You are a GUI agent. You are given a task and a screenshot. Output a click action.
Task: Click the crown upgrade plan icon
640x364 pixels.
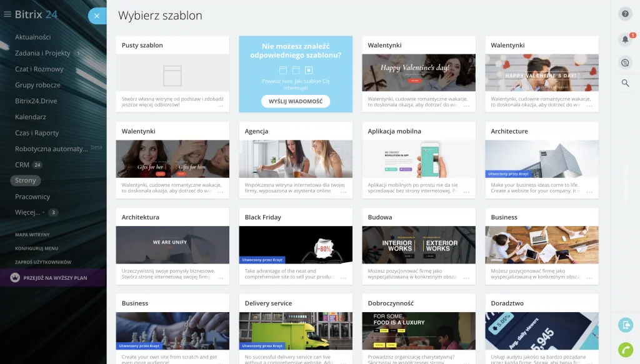pyautogui.click(x=15, y=278)
